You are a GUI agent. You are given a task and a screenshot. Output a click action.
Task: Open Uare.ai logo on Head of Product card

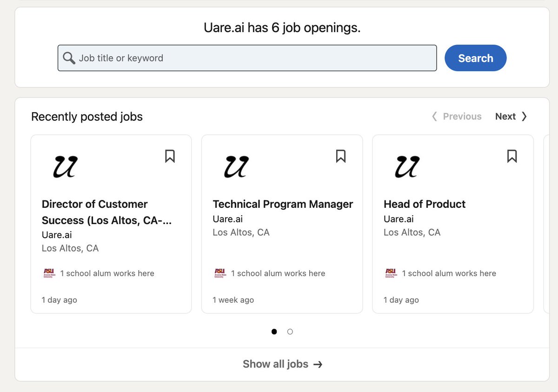(x=407, y=167)
